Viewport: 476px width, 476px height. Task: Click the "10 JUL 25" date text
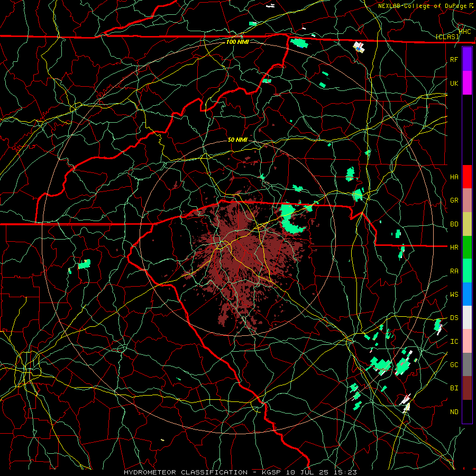[x=308, y=472]
